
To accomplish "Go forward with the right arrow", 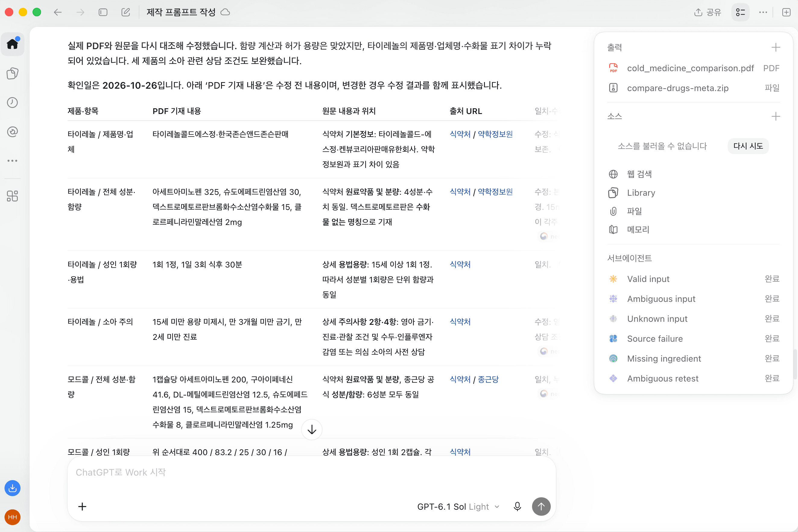I will click(81, 13).
